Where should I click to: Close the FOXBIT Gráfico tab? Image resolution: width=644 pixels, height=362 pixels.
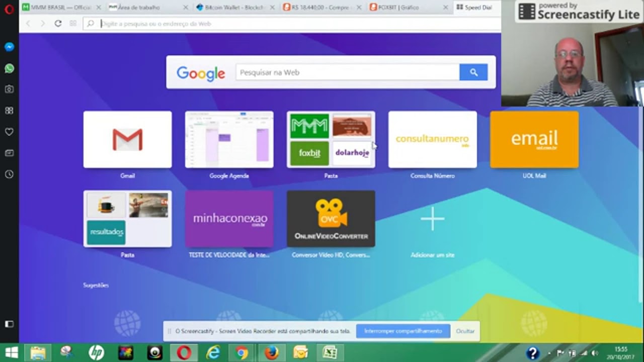446,8
